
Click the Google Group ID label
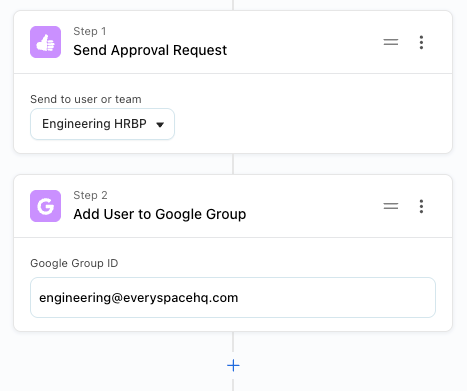[x=74, y=263]
